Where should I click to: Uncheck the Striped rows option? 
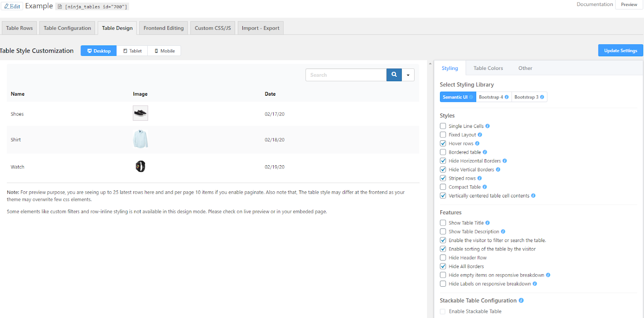443,178
